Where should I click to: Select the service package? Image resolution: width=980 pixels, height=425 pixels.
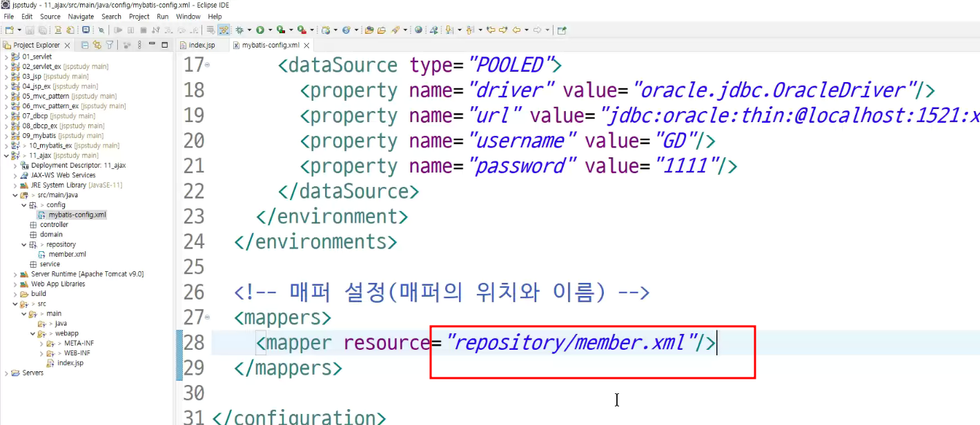click(50, 264)
